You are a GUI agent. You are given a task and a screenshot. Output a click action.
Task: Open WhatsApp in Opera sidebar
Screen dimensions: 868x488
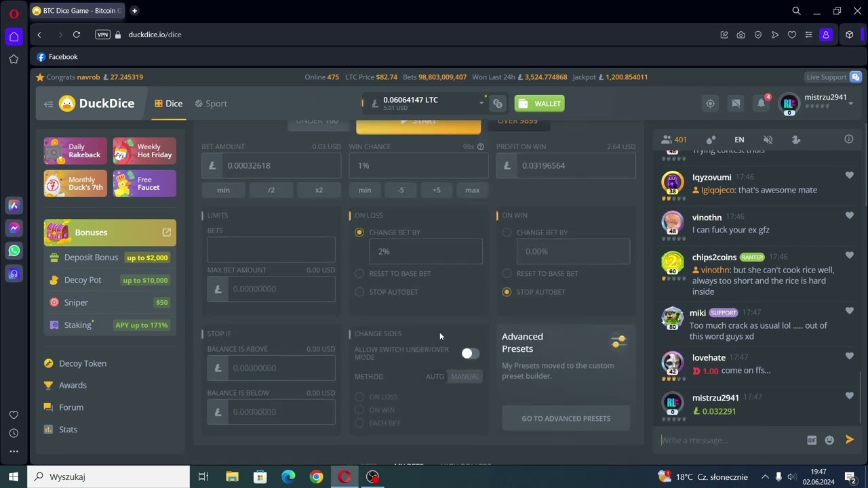pos(14,251)
